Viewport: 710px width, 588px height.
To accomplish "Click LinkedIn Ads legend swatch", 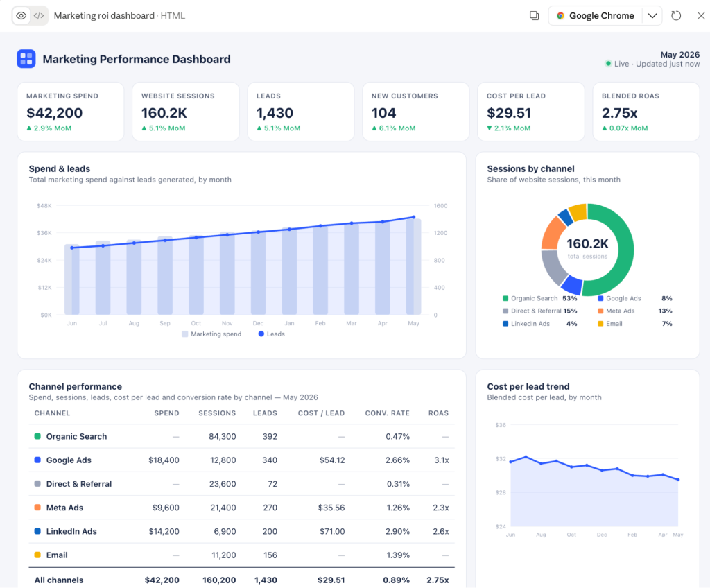I will pyautogui.click(x=505, y=324).
